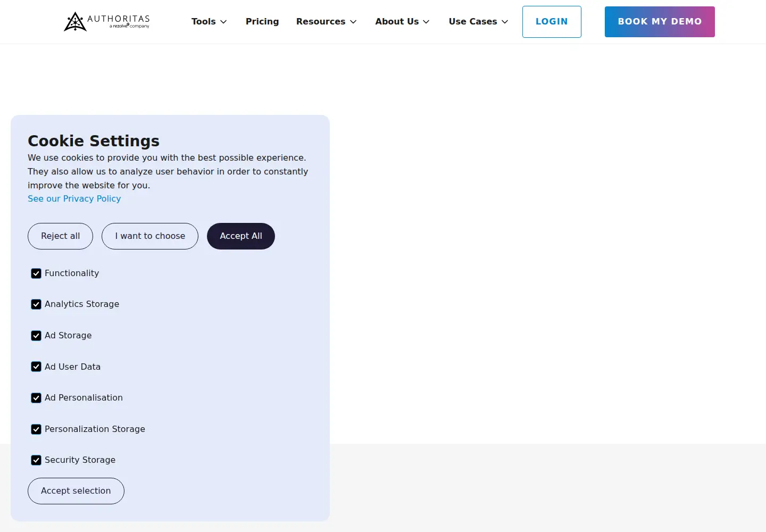766x532 pixels.
Task: Reject all cookies
Action: tap(60, 236)
